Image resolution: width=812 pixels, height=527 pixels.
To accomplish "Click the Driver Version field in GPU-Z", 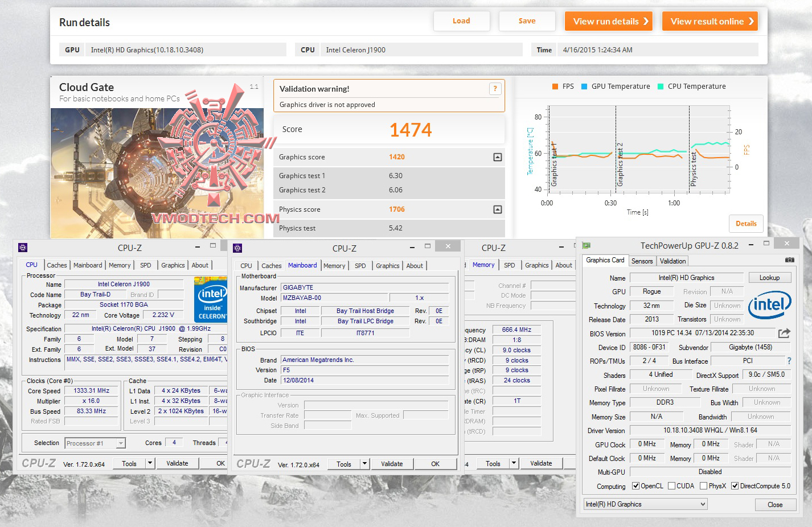I will coord(710,431).
